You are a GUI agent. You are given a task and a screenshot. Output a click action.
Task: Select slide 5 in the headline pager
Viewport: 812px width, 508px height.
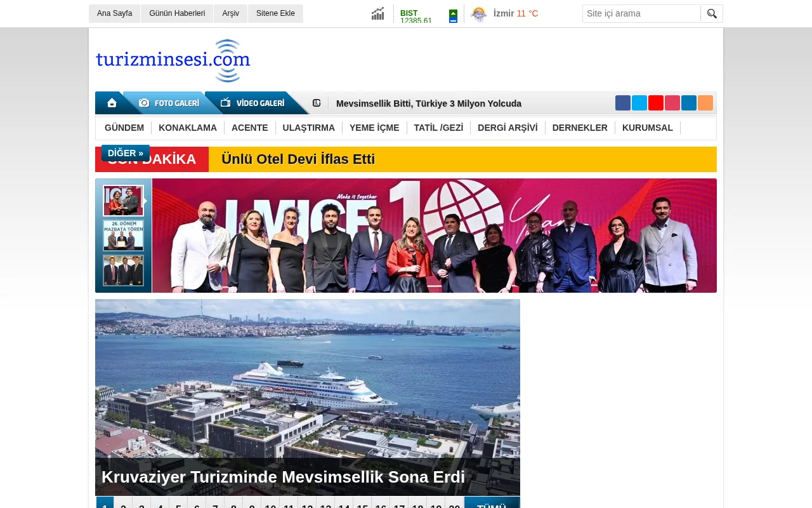tap(178, 505)
